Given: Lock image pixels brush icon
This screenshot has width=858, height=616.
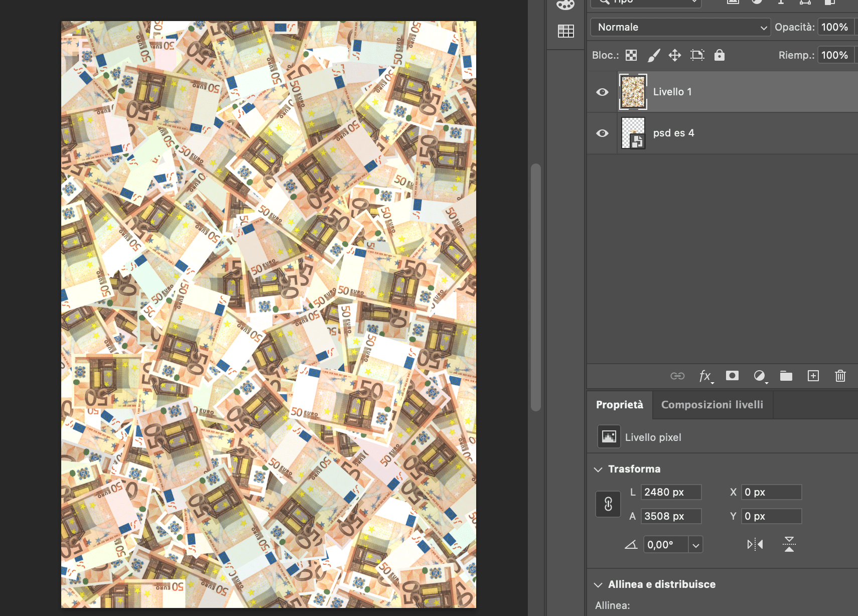Looking at the screenshot, I should 653,55.
